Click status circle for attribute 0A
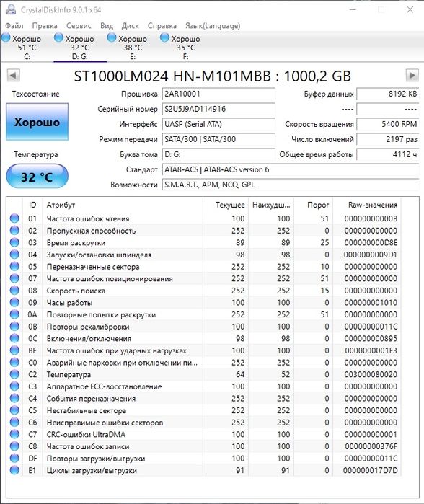The image size is (424, 504). tap(14, 314)
